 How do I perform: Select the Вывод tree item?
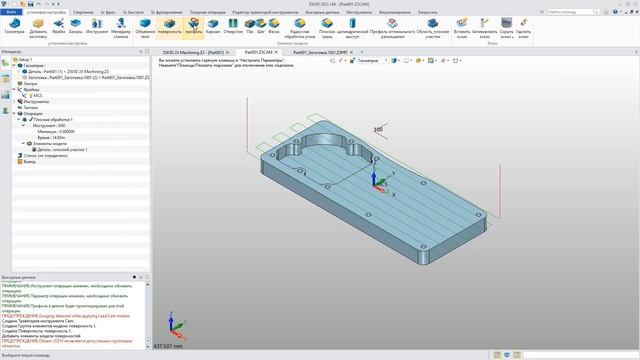(29, 162)
